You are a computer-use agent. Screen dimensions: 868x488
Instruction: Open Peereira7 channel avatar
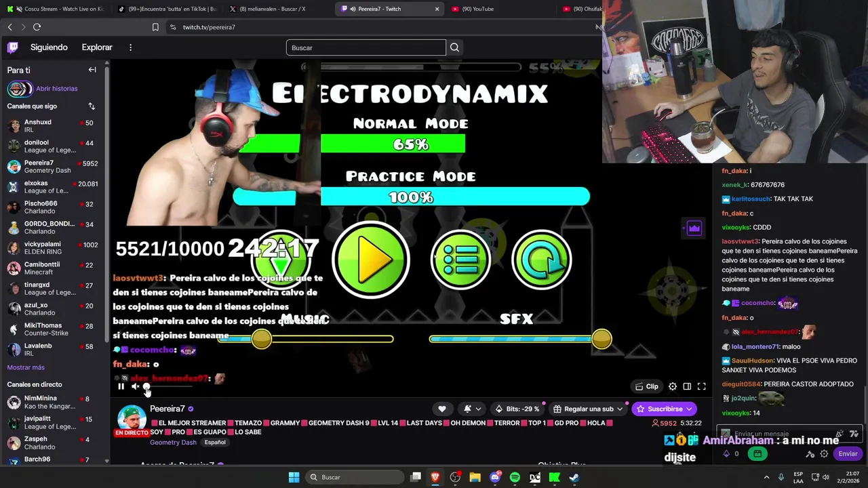pos(132,420)
